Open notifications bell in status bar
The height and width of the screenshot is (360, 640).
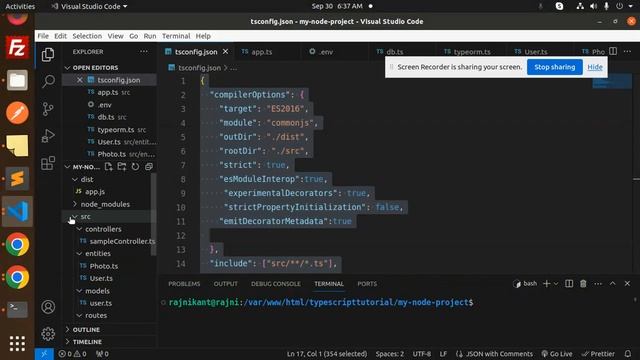coord(628,354)
